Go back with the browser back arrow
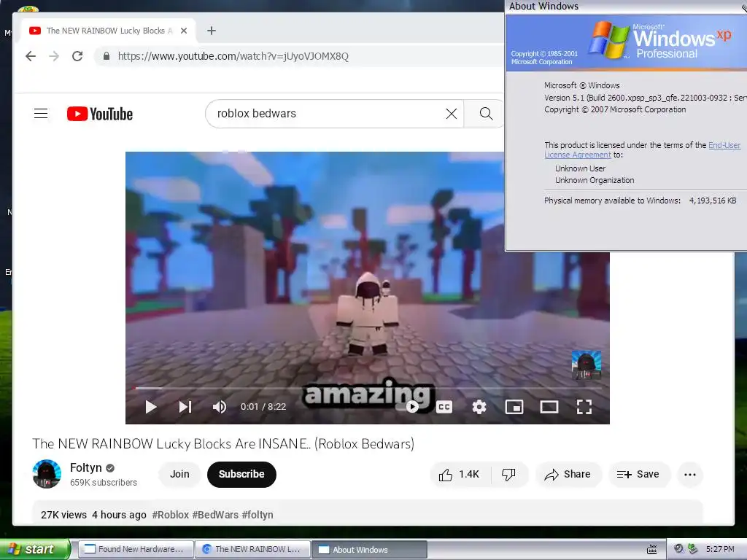This screenshot has width=747, height=560. coord(31,56)
